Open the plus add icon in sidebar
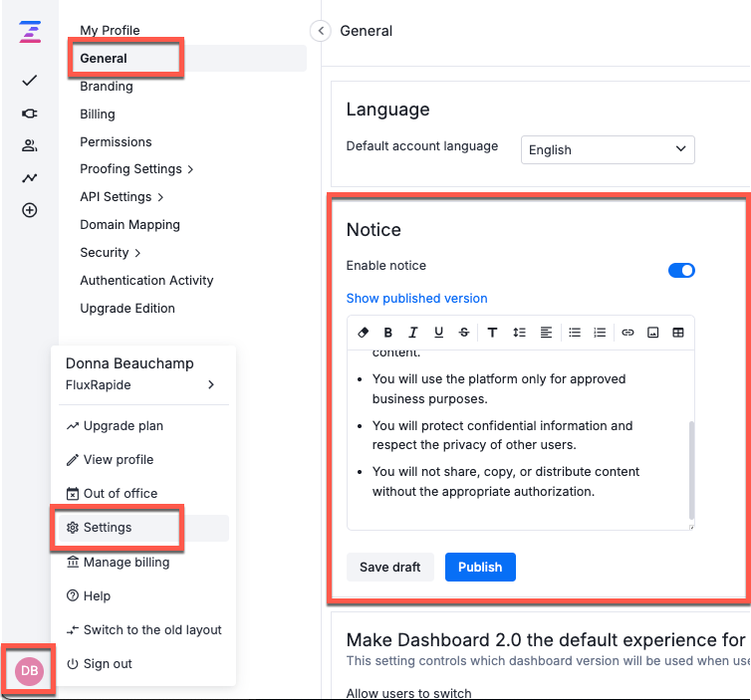Screen dimensions: 751x700 click(30, 210)
